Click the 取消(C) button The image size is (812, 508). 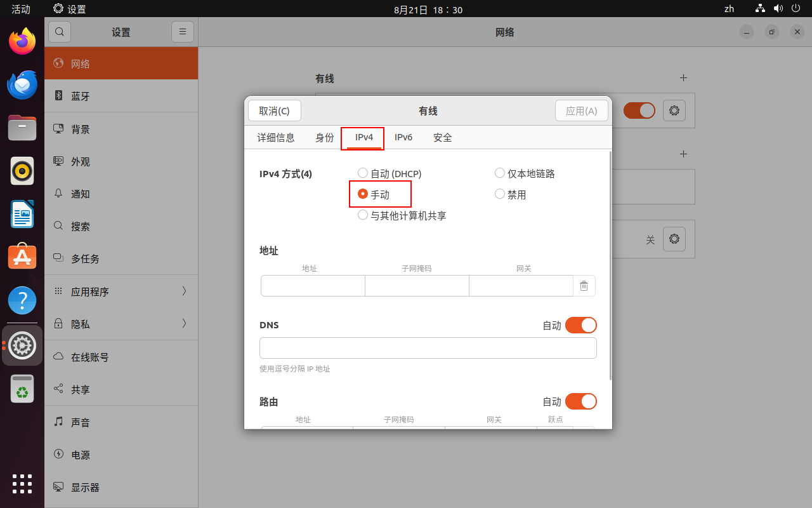pos(274,110)
